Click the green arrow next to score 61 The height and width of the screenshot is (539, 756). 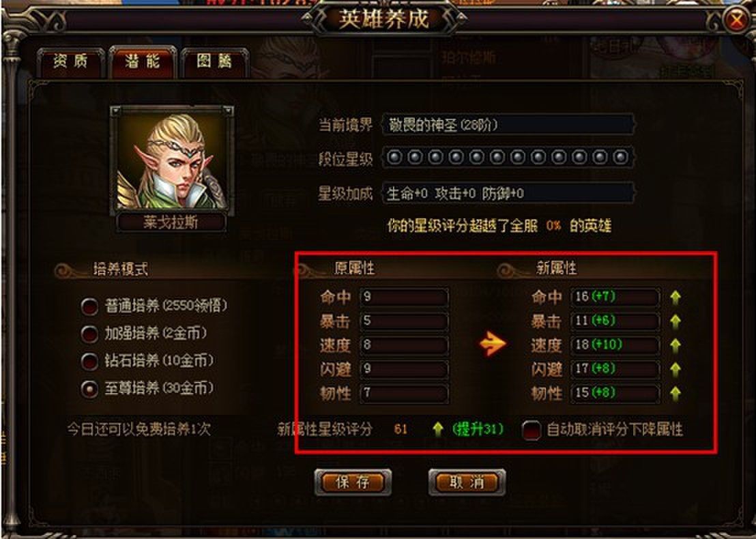[x=437, y=429]
